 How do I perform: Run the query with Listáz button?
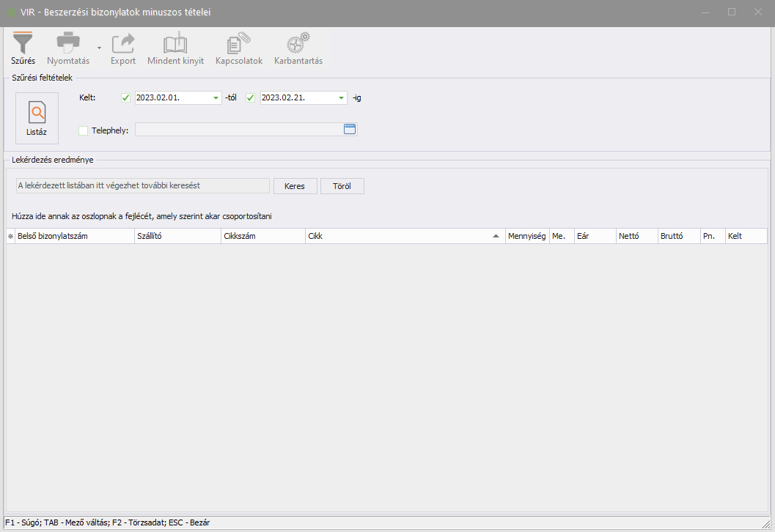coord(37,118)
